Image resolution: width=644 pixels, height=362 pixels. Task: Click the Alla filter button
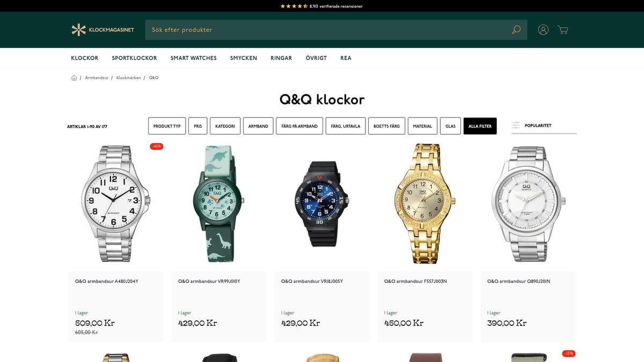click(x=480, y=126)
